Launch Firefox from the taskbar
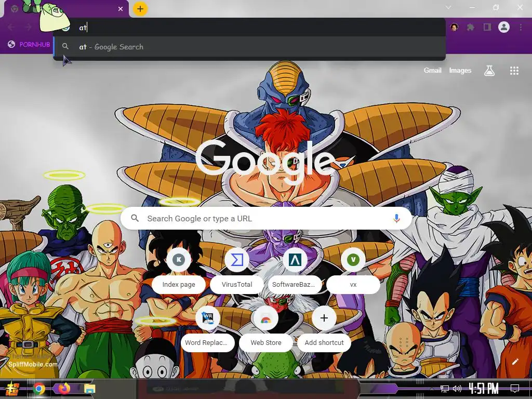This screenshot has height=399, width=532. [64, 389]
